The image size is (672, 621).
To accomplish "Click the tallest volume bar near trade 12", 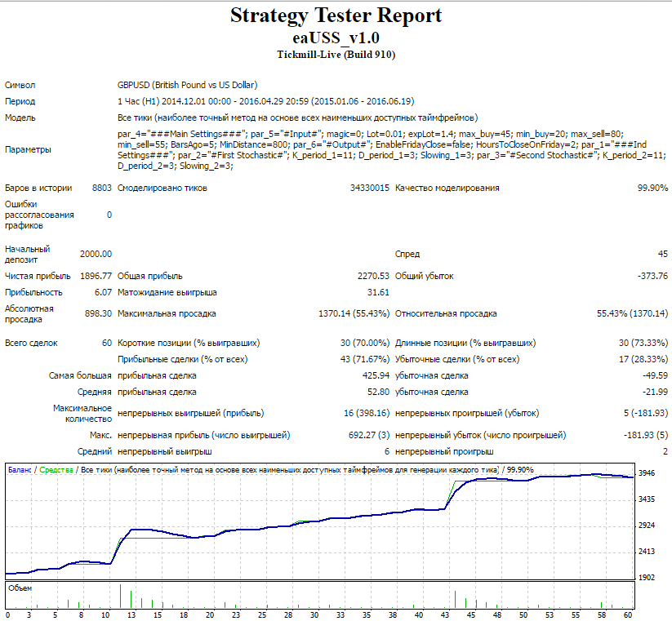I will point(120,597).
